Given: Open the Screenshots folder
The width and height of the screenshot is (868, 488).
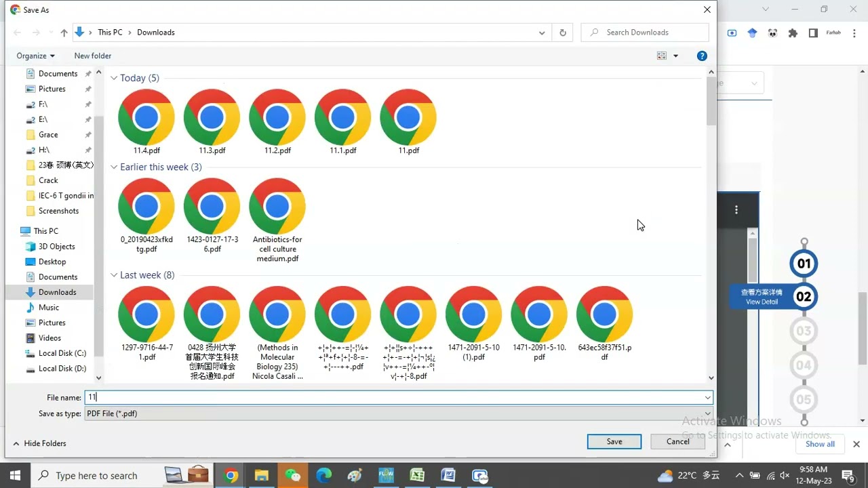Looking at the screenshot, I should pos(58,211).
